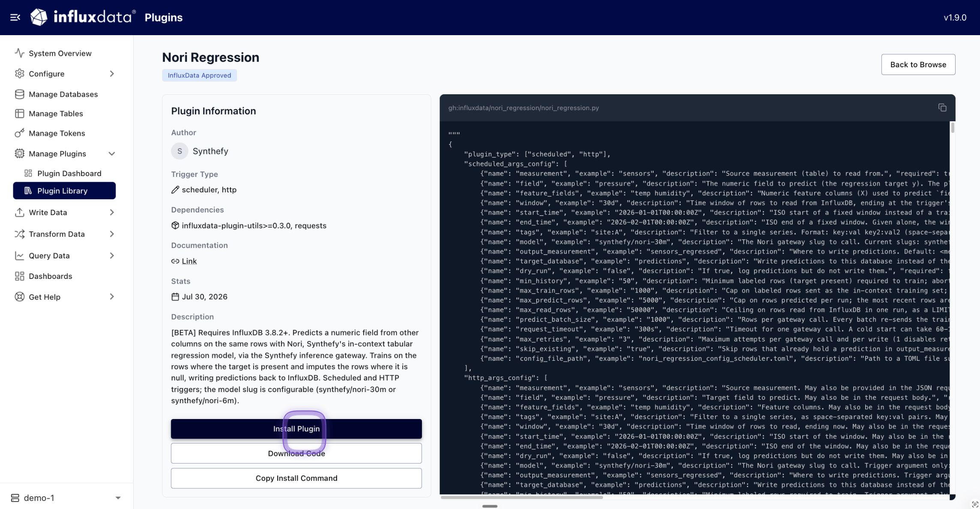Click Download Code button
980x509 pixels.
pyautogui.click(x=296, y=453)
